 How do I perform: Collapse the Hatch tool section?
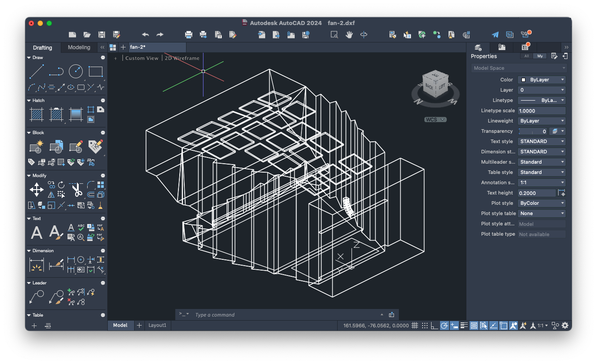(x=29, y=101)
